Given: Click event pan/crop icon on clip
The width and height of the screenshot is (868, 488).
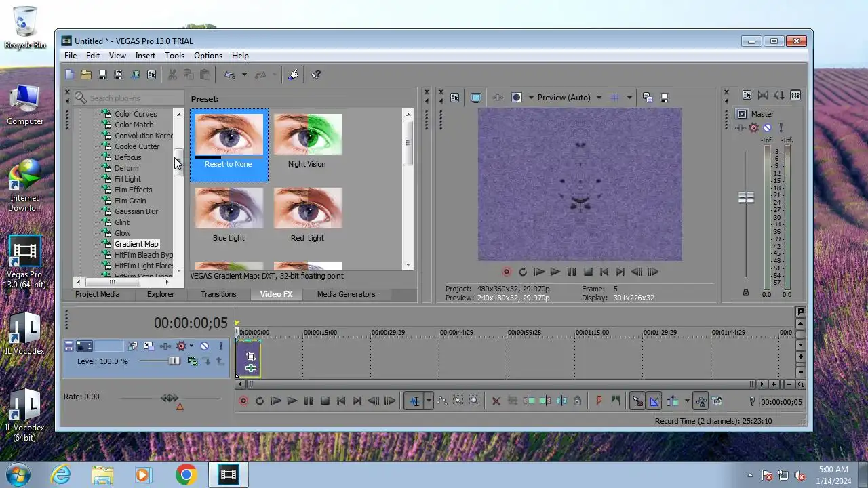Looking at the screenshot, I should pos(251,356).
